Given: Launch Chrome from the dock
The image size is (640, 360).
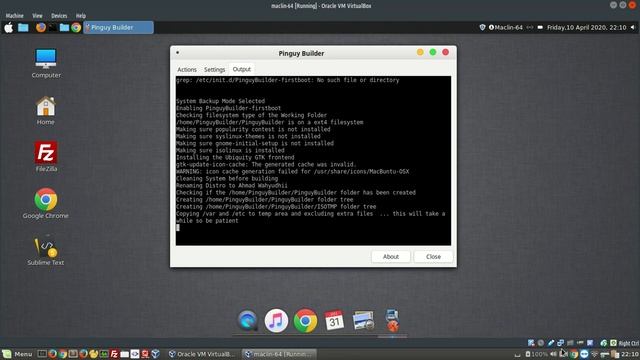Looking at the screenshot, I should (x=305, y=321).
